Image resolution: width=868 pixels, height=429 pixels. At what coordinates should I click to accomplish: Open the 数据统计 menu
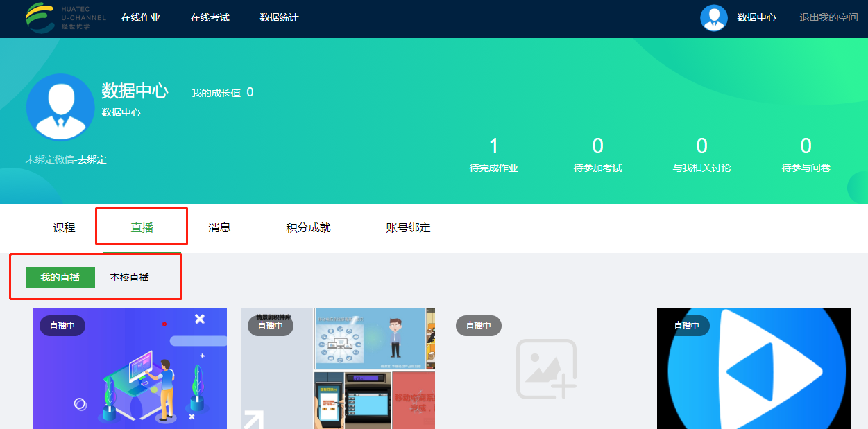(279, 18)
